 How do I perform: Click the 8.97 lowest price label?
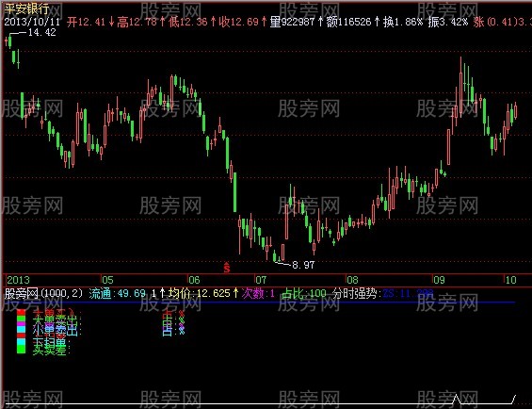303,265
